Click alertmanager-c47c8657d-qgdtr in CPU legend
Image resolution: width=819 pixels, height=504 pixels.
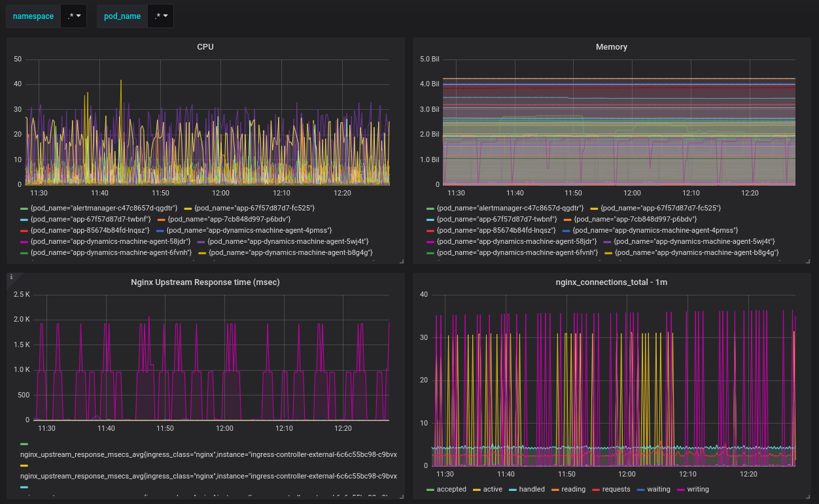coord(104,208)
